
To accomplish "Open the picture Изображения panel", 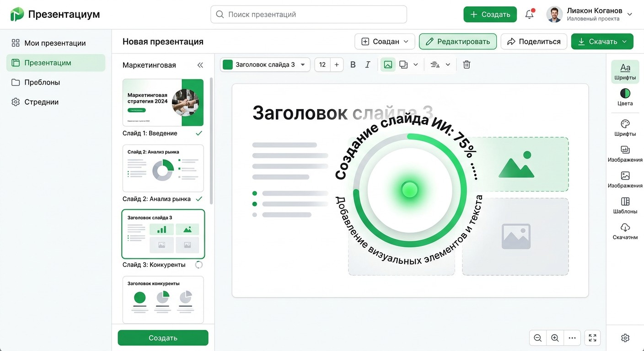I will click(x=625, y=180).
